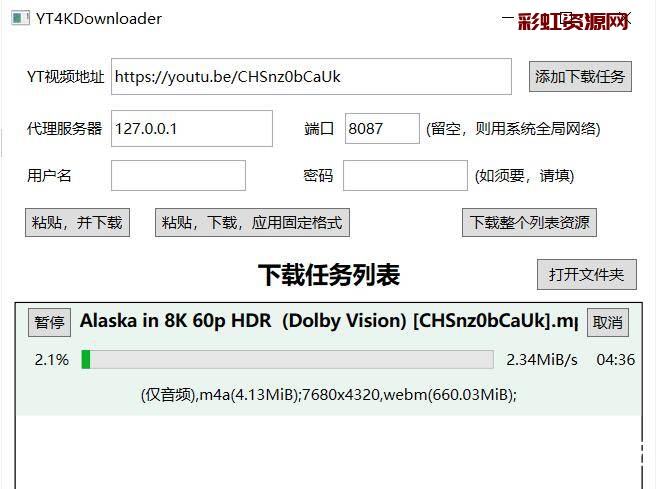Pause the Alaska download with 暂停
Viewport: 658px width, 489px height.
pos(49,322)
